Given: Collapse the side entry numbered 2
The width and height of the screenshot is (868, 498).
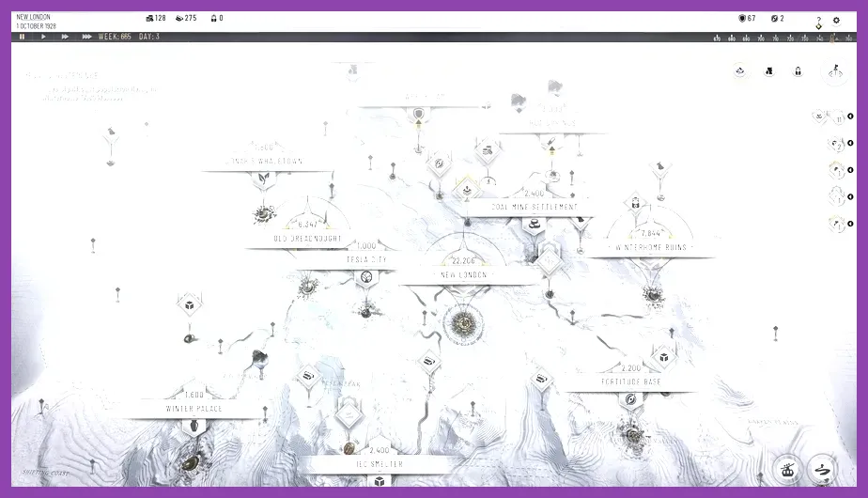Looking at the screenshot, I should [x=850, y=143].
